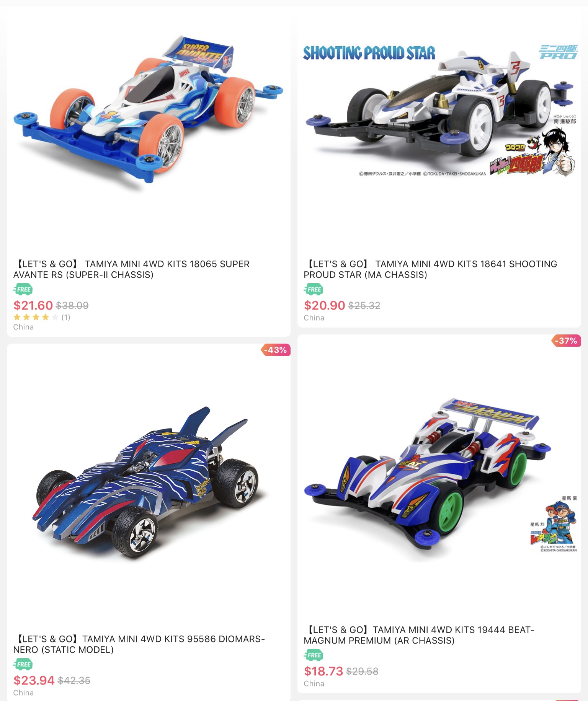Open the Super Avante RS car image
Viewport: 588px width, 701px height.
pyautogui.click(x=149, y=110)
